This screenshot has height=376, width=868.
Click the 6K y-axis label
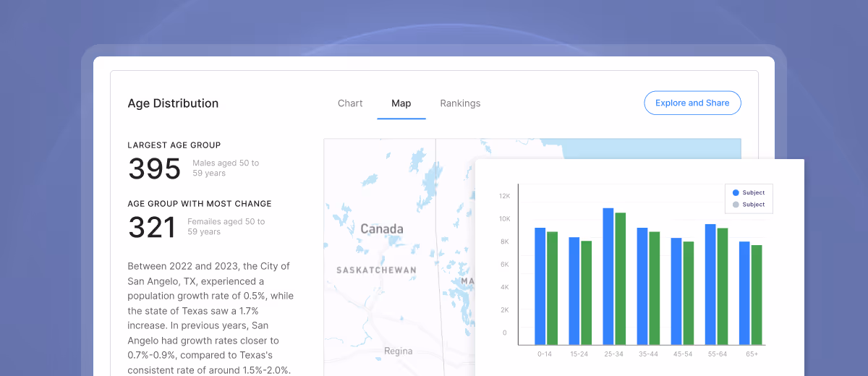[x=506, y=265]
